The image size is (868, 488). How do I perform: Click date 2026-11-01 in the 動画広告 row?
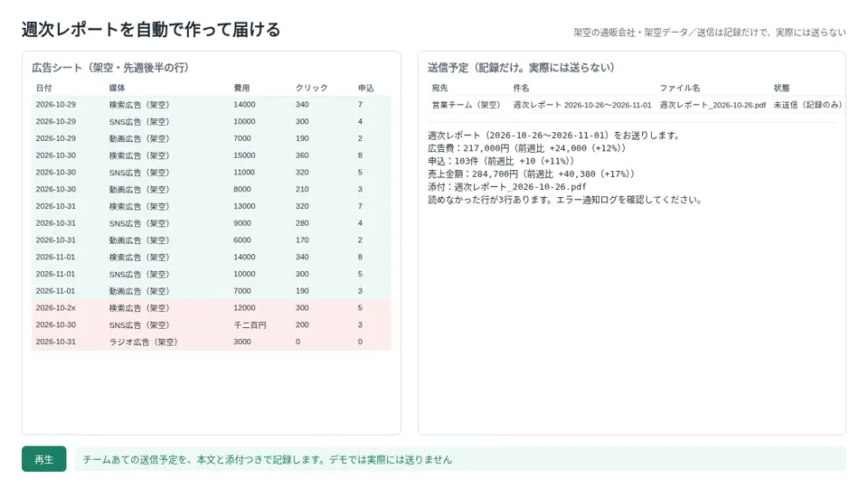55,291
